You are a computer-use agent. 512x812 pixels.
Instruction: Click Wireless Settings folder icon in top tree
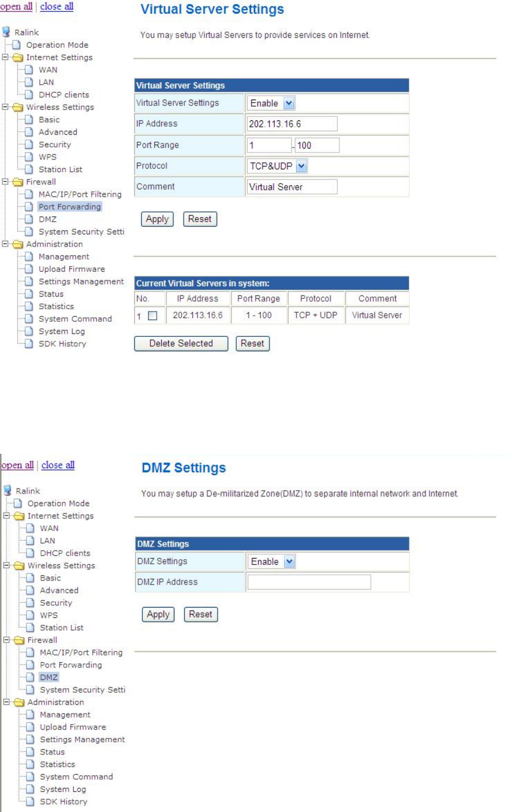click(x=17, y=107)
